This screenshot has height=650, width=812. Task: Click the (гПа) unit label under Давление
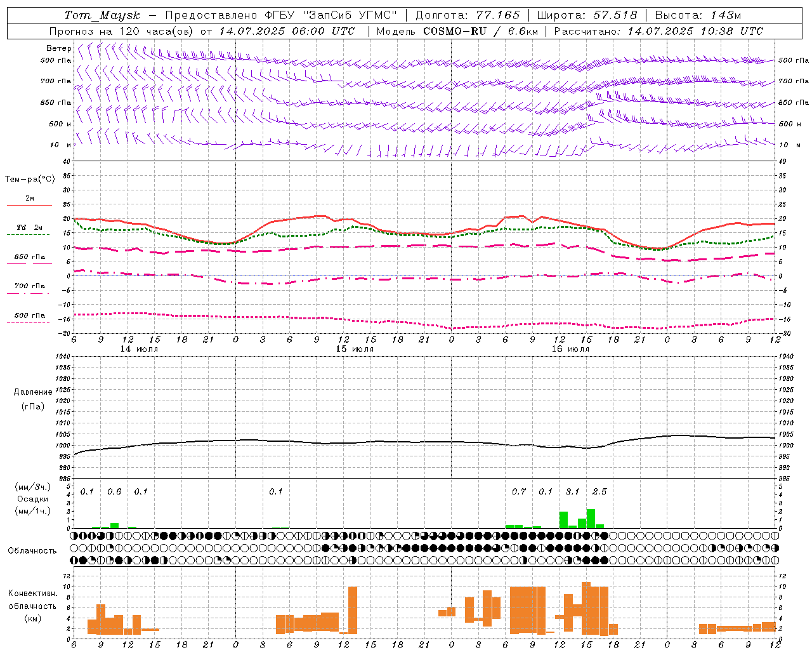point(33,406)
